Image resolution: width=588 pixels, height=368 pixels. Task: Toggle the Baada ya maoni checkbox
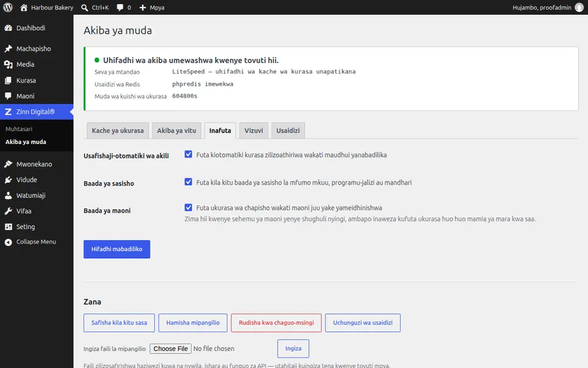coord(188,207)
